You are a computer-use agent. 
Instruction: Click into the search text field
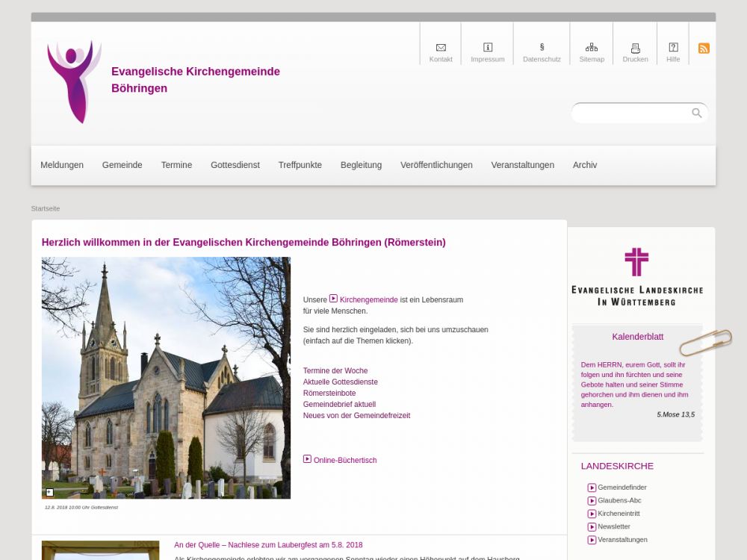click(631, 113)
